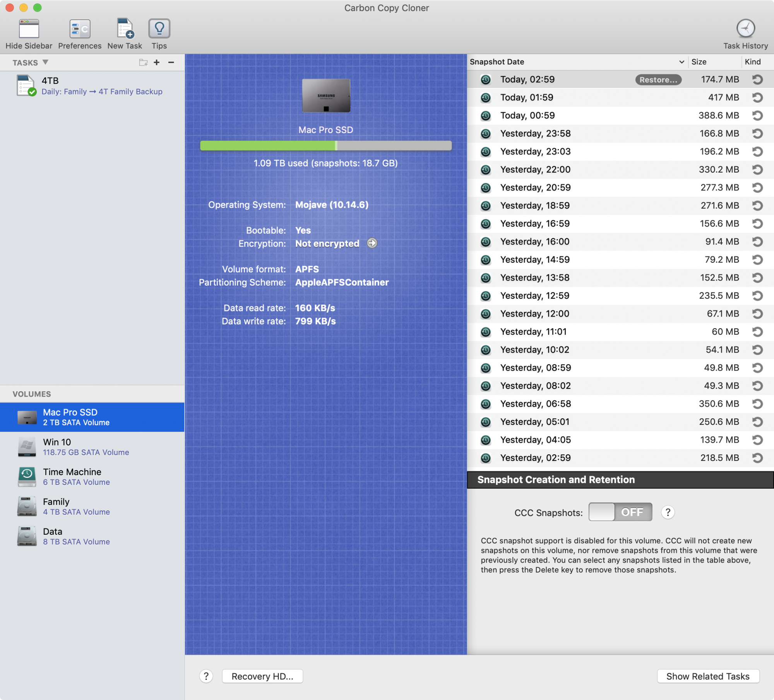Click the snapshot clock icon for Today, 00:59

coord(486,116)
